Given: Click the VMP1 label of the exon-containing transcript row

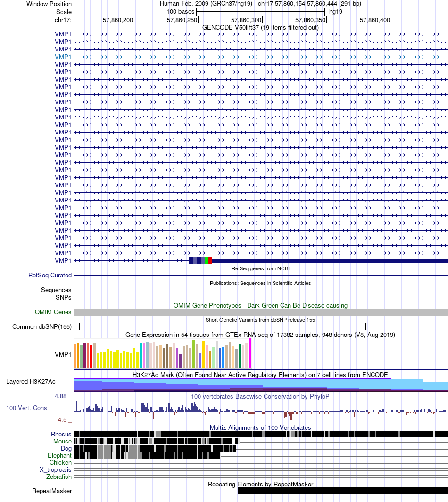Looking at the screenshot, I should pyautogui.click(x=63, y=260).
